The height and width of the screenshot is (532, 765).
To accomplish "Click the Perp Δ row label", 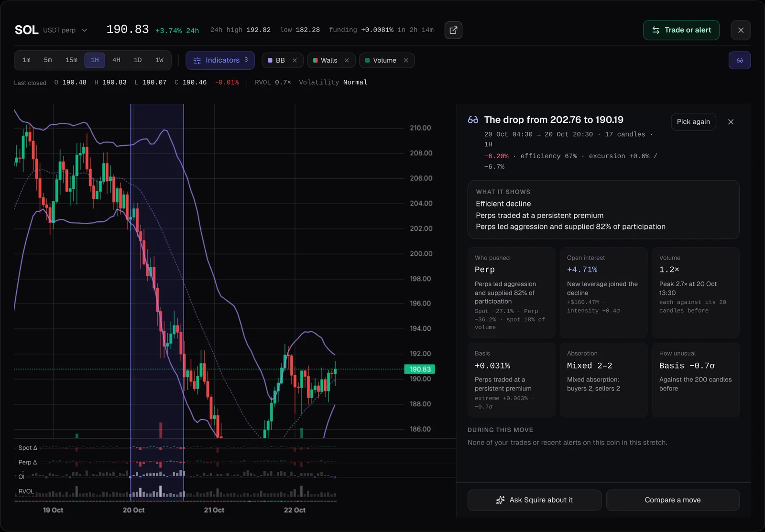I will pos(28,462).
